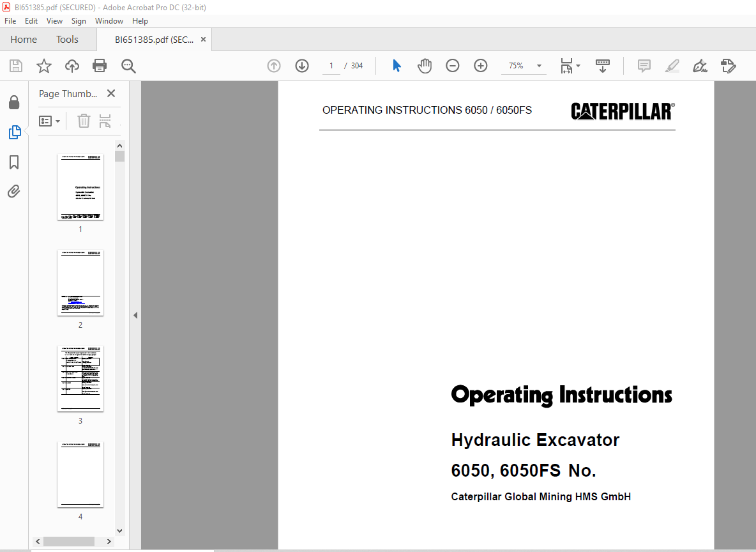Viewport: 756px width, 552px height.
Task: Click the total page count 304 text
Action: tap(357, 66)
